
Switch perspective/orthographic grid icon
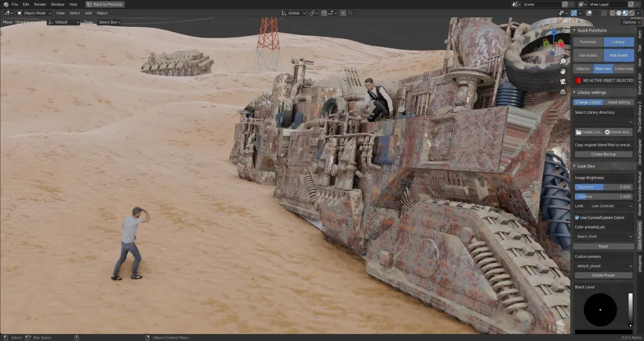click(x=563, y=92)
